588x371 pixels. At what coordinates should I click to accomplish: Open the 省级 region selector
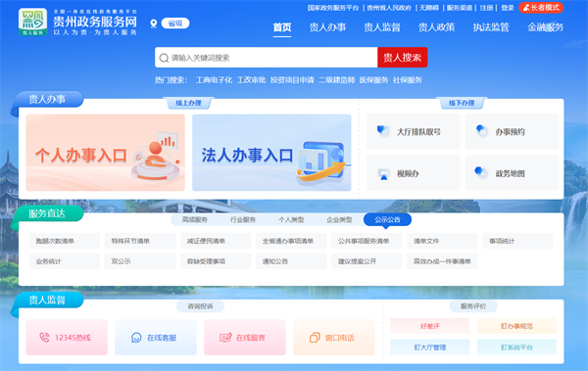point(175,23)
